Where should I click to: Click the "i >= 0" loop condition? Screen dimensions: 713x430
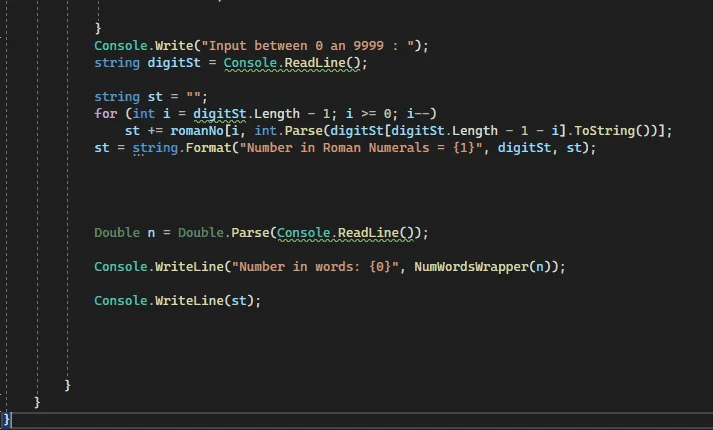click(368, 114)
